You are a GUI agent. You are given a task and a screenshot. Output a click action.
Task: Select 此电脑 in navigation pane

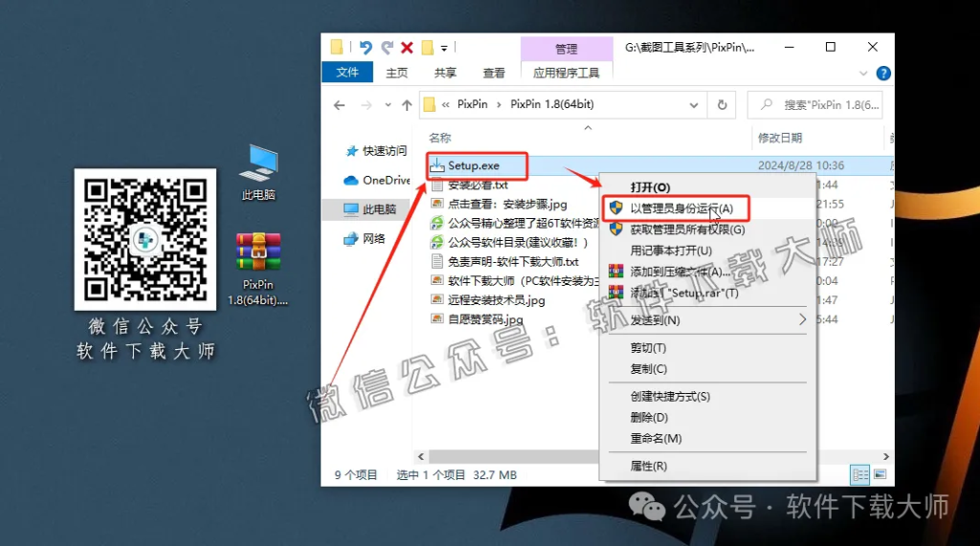tap(370, 209)
